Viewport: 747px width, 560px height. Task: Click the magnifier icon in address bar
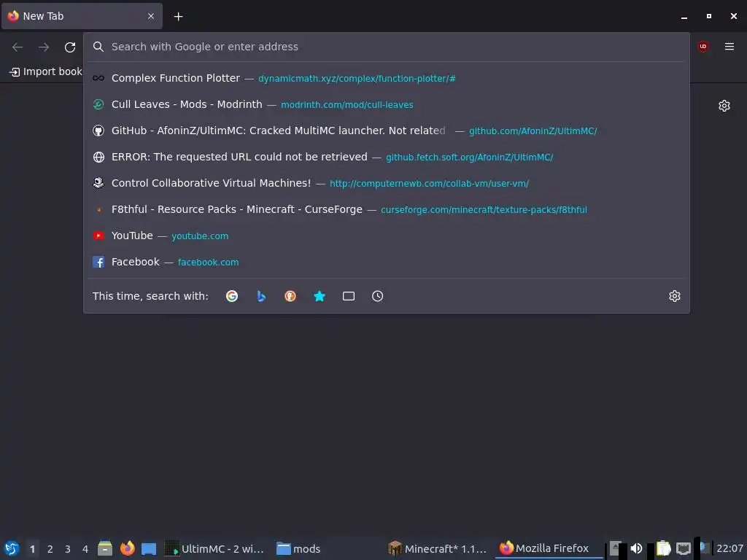point(98,47)
